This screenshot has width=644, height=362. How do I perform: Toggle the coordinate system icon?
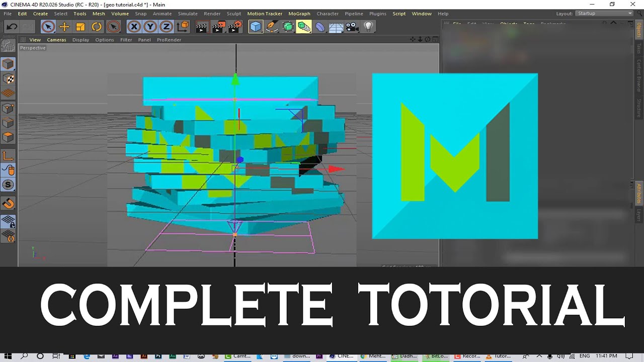click(x=183, y=27)
